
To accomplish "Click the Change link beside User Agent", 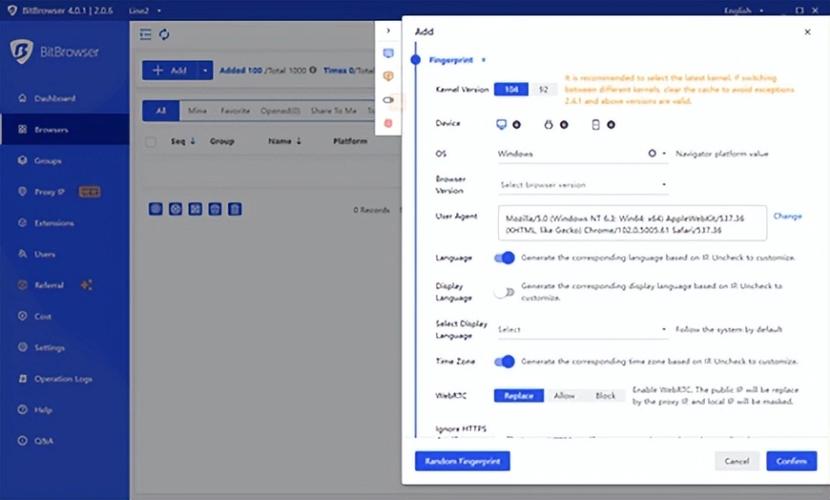I will point(788,216).
